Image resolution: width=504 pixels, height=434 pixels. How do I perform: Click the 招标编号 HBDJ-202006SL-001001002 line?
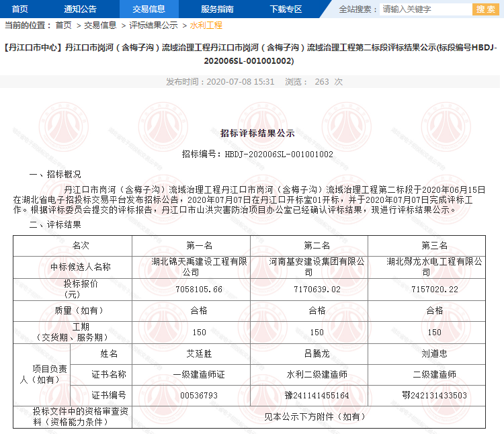(257, 154)
